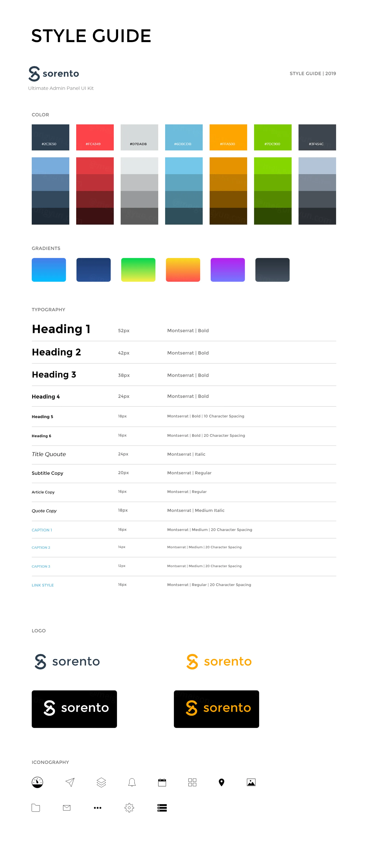Click the stacked layers icon
The height and width of the screenshot is (868, 385).
click(101, 782)
